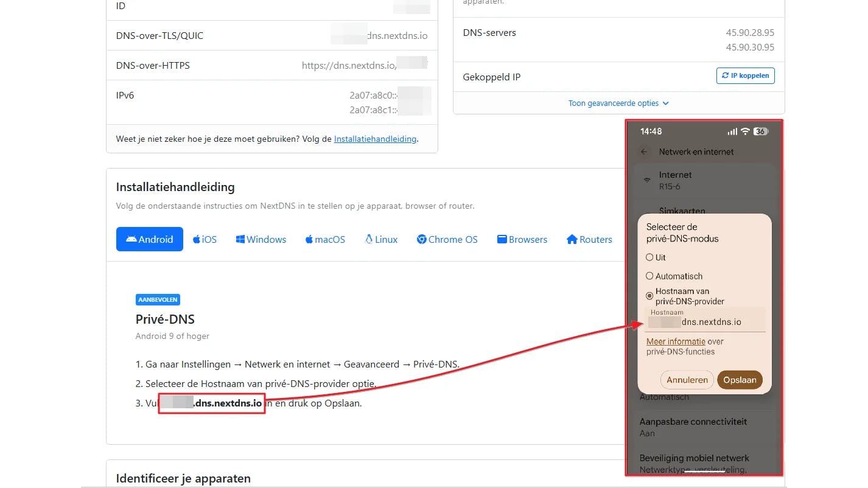Open Beveiliging mobiel netwerk setting
The height and width of the screenshot is (488, 868).
pos(705,463)
